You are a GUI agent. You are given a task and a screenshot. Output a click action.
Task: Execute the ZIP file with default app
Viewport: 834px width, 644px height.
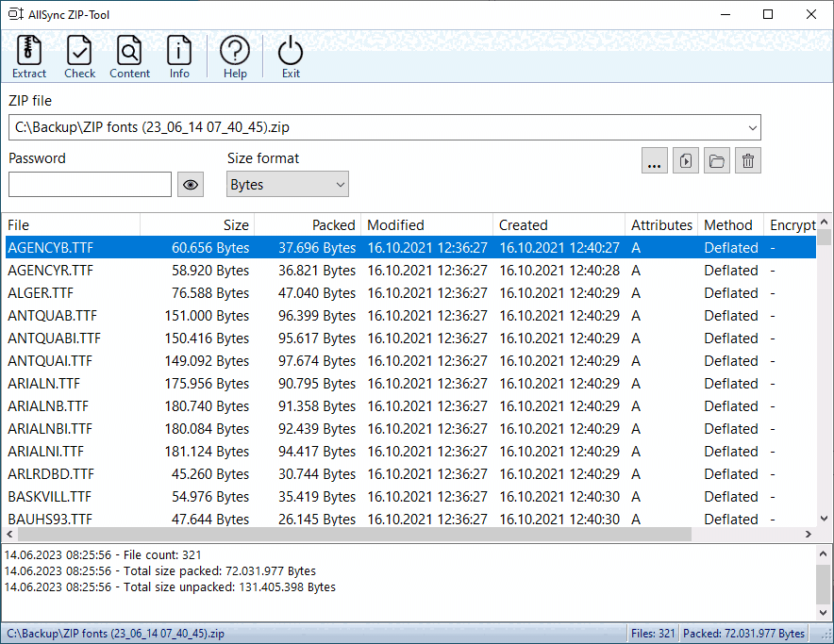[685, 160]
